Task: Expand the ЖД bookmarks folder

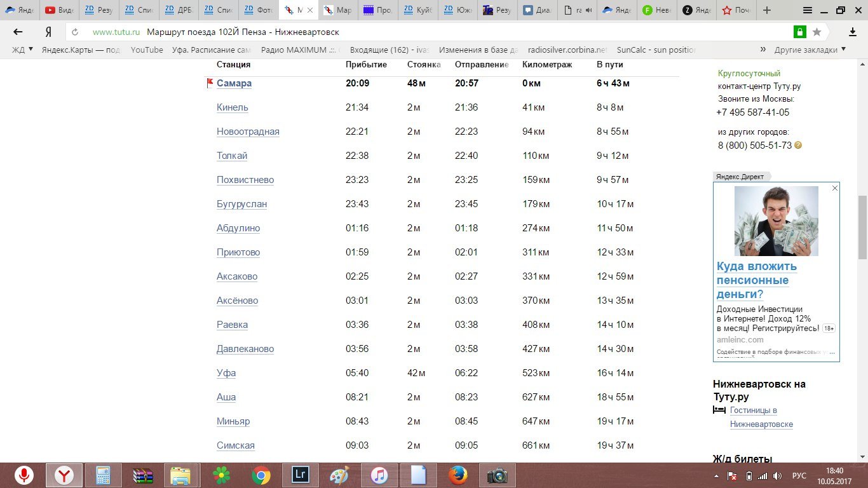Action: click(x=23, y=50)
